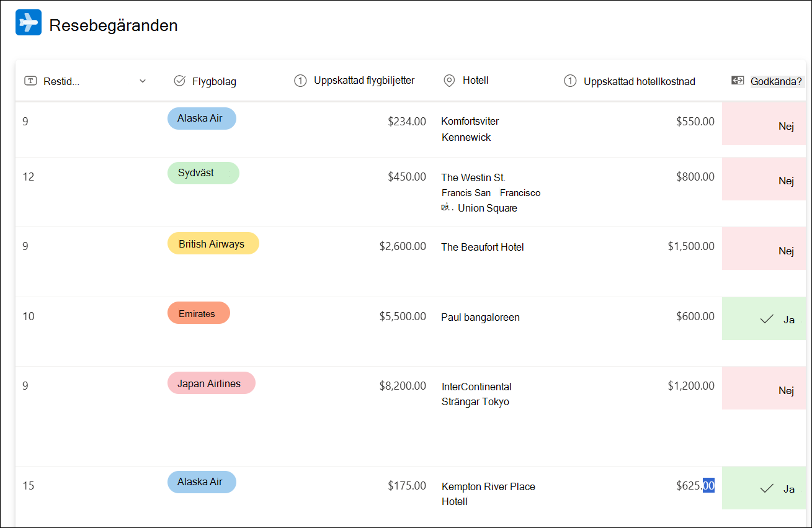Click the checkmark icon in the Emirates row
The height and width of the screenshot is (528, 812).
(x=767, y=319)
